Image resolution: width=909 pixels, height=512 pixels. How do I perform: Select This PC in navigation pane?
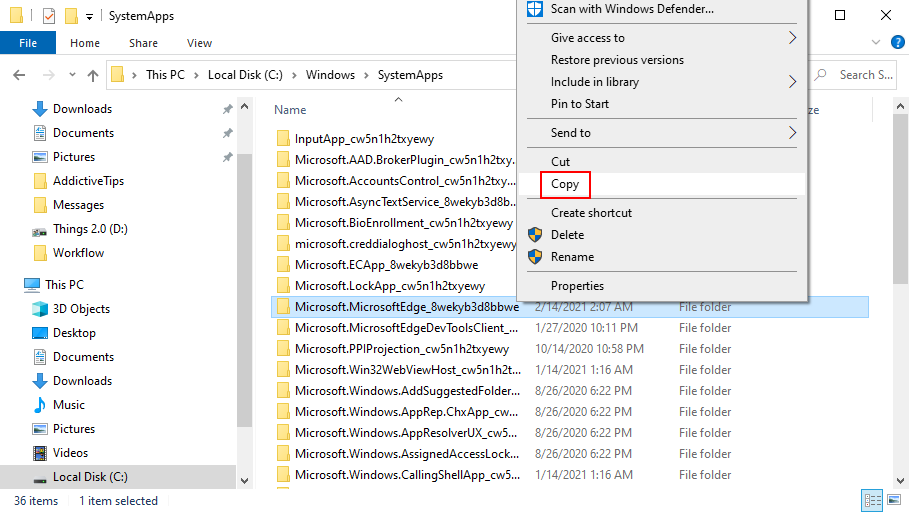click(x=64, y=285)
